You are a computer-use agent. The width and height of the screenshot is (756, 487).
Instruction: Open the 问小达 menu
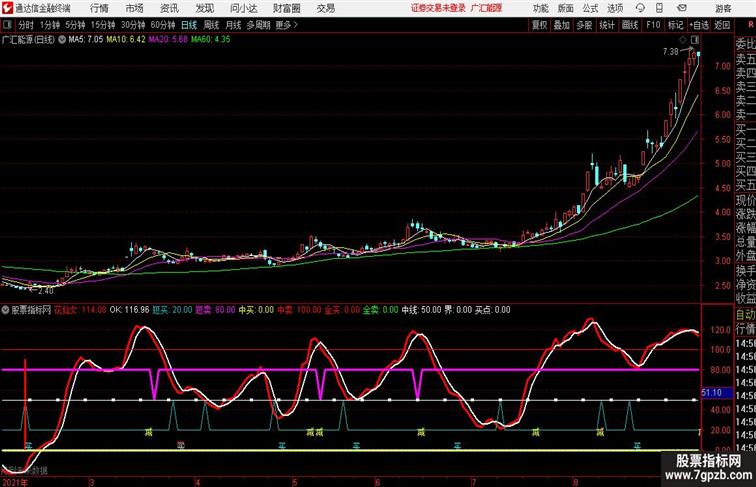(243, 8)
